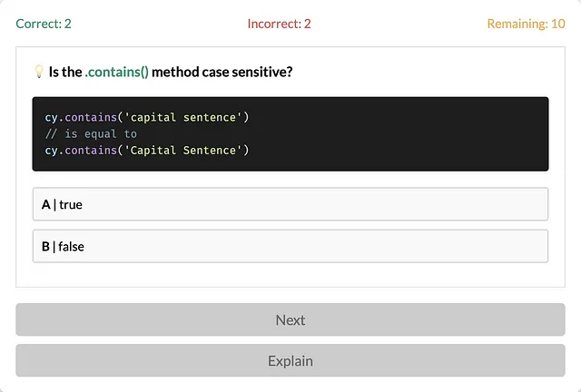Select answer A, true
Viewport: 581px width, 392px height.
coord(290,204)
